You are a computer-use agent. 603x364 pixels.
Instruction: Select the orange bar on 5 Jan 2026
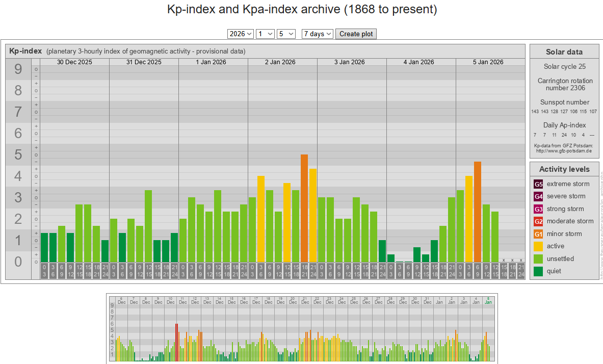[x=478, y=212]
